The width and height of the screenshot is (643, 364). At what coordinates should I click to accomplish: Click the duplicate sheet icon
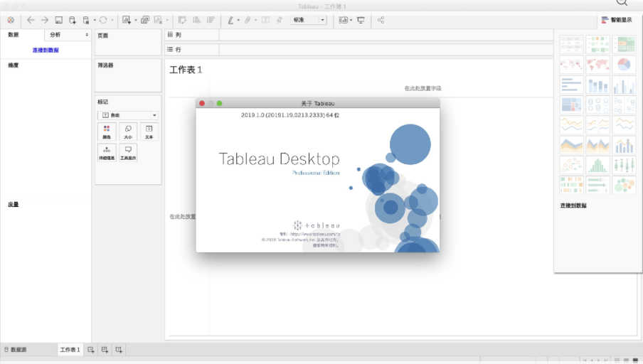click(x=145, y=20)
